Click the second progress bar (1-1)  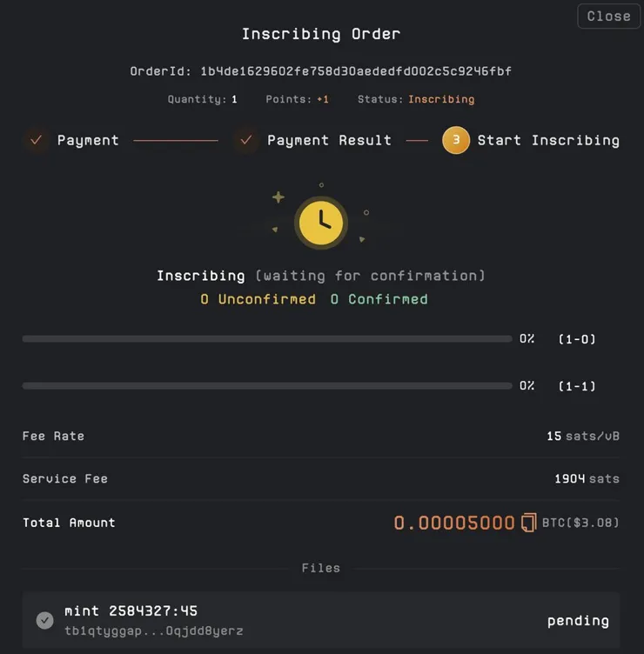point(266,385)
